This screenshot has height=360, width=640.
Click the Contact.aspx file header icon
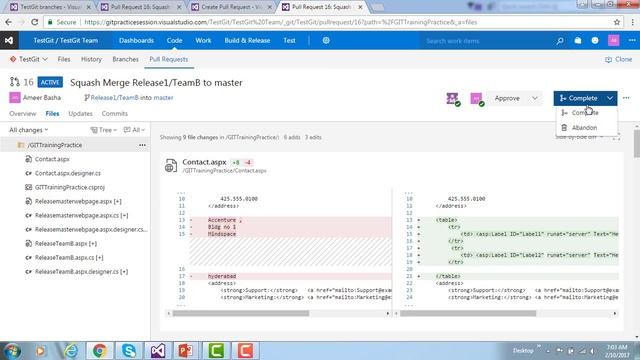171,166
